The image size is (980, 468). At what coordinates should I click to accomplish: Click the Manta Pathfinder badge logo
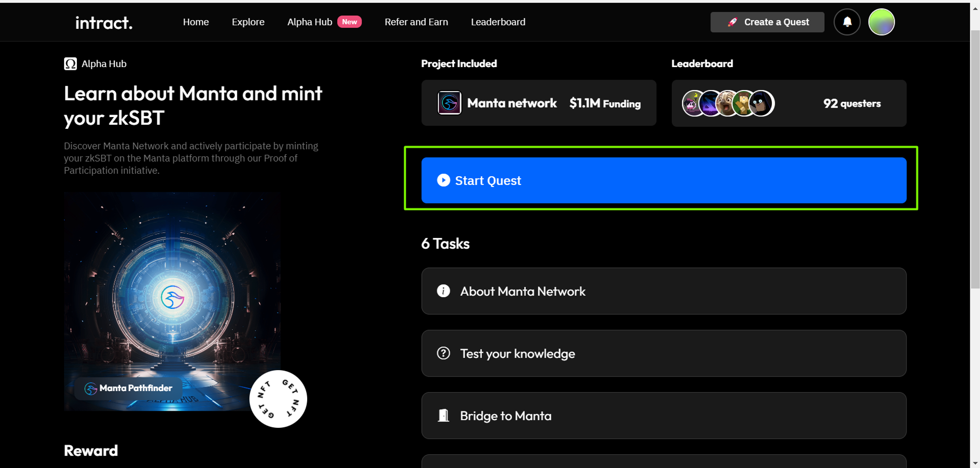(91, 389)
